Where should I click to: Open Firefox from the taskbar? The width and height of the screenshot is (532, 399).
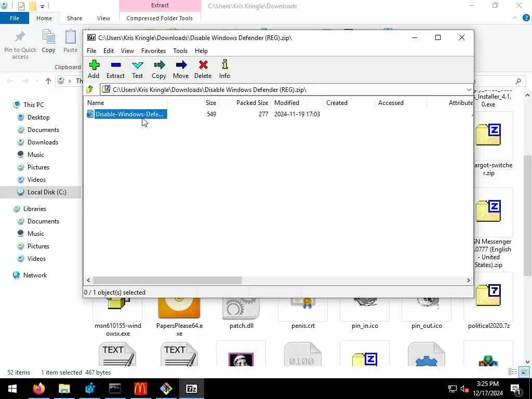38,389
